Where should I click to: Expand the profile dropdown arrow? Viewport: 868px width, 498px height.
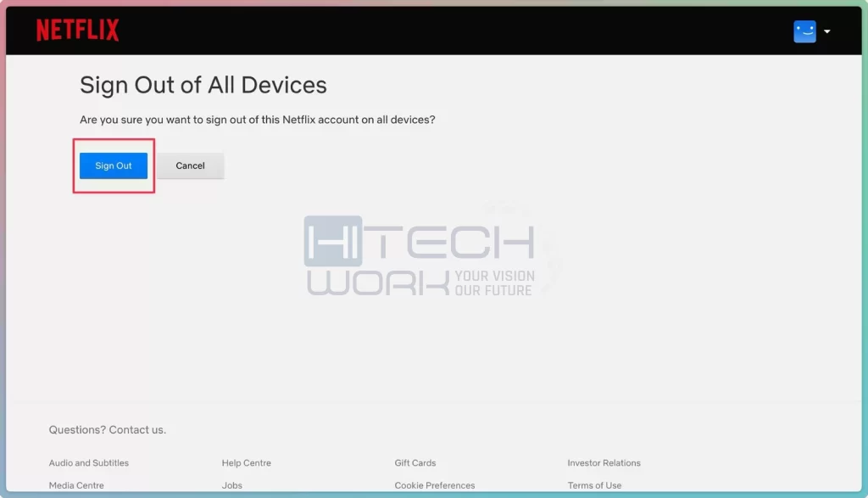pyautogui.click(x=827, y=31)
